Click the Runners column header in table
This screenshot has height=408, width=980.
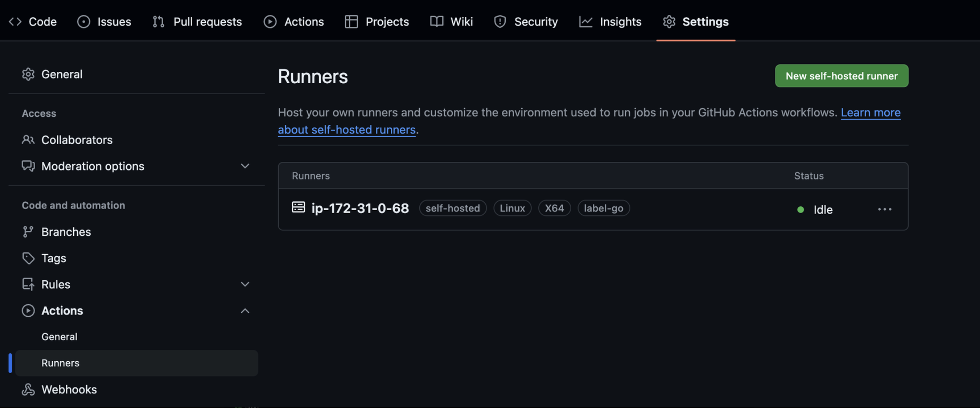point(310,176)
